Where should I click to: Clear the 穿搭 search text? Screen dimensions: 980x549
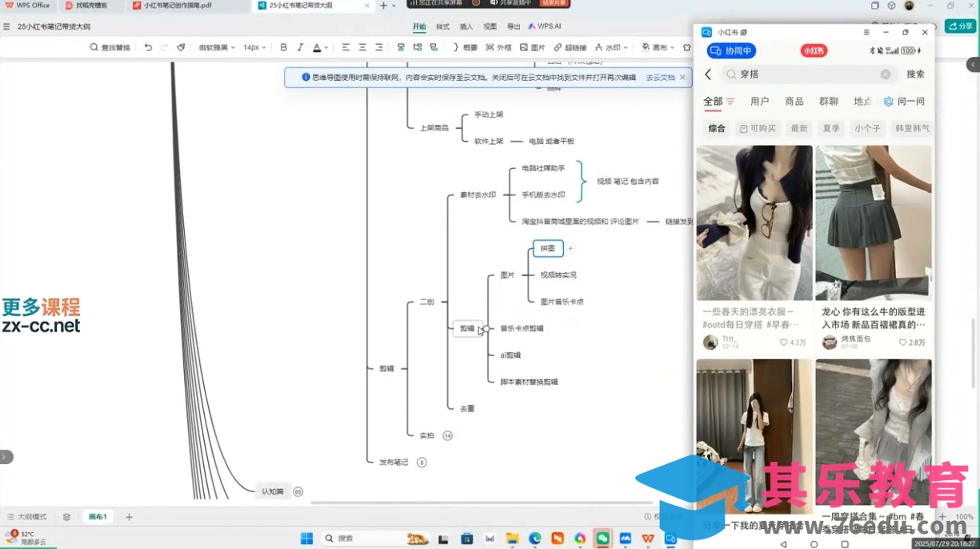coord(886,74)
